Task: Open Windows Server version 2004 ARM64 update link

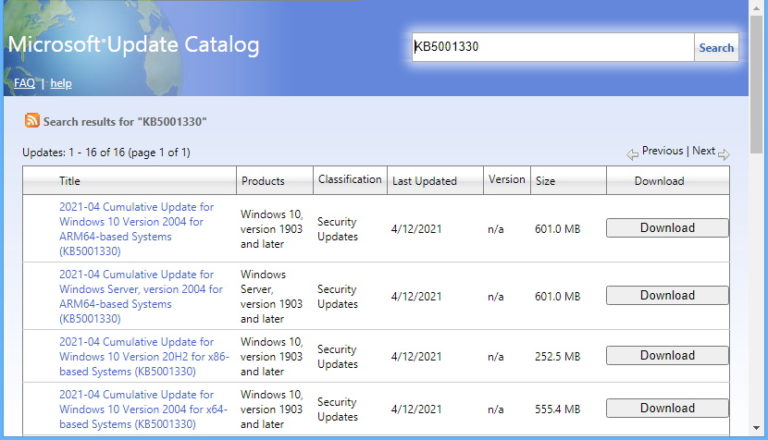Action: tap(141, 296)
